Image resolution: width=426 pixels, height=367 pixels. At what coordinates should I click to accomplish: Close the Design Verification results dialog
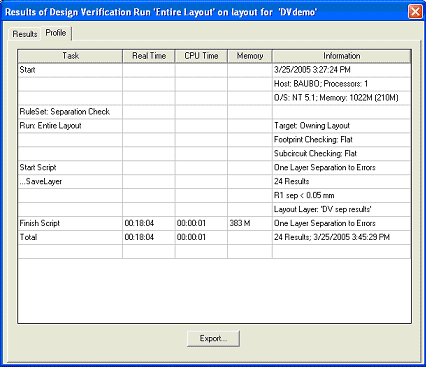415,12
